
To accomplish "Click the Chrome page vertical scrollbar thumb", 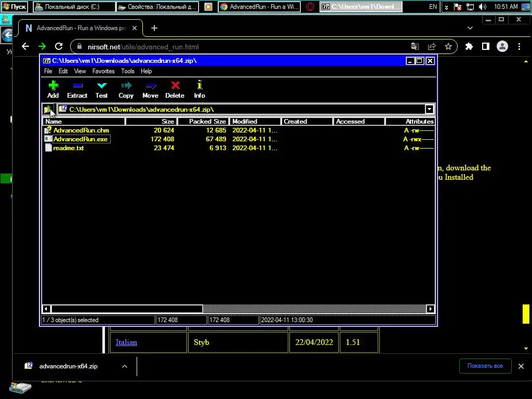I will click(526, 314).
